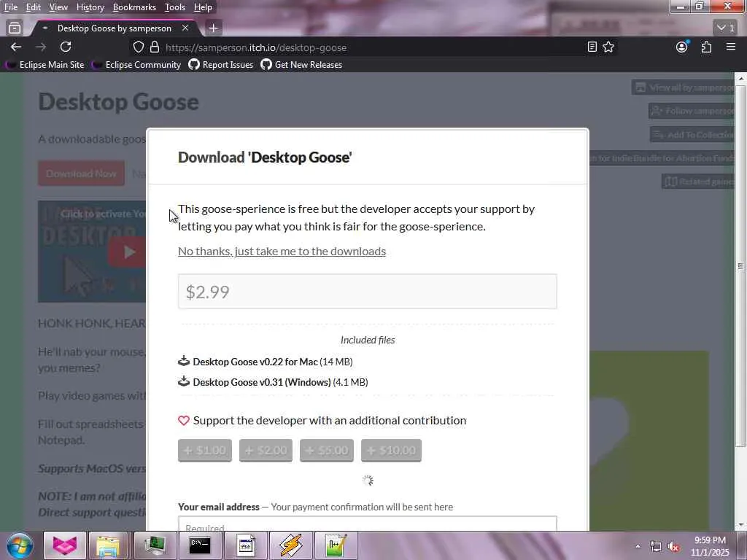
Task: Click Add To Collection button
Action: point(692,135)
